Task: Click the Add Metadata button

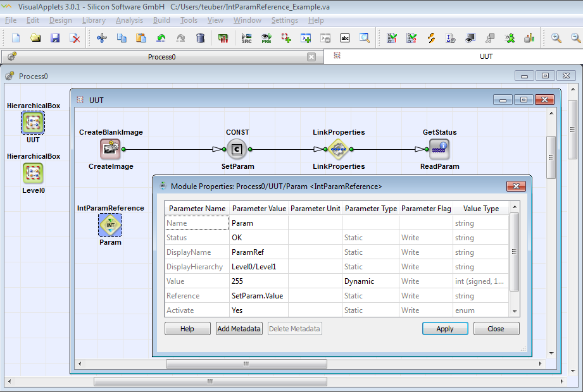Action: (239, 329)
